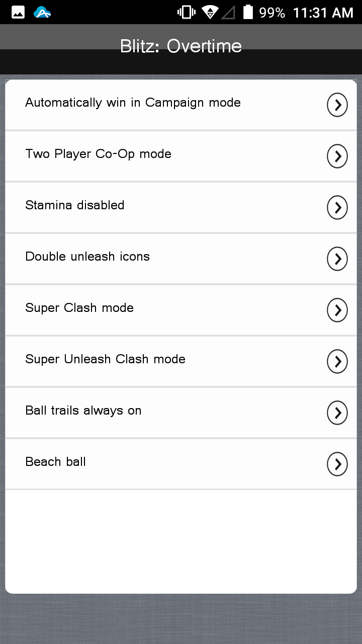Tap the chevron circle next to Super Clash mode
Screen dimensions: 362x644
337,310
